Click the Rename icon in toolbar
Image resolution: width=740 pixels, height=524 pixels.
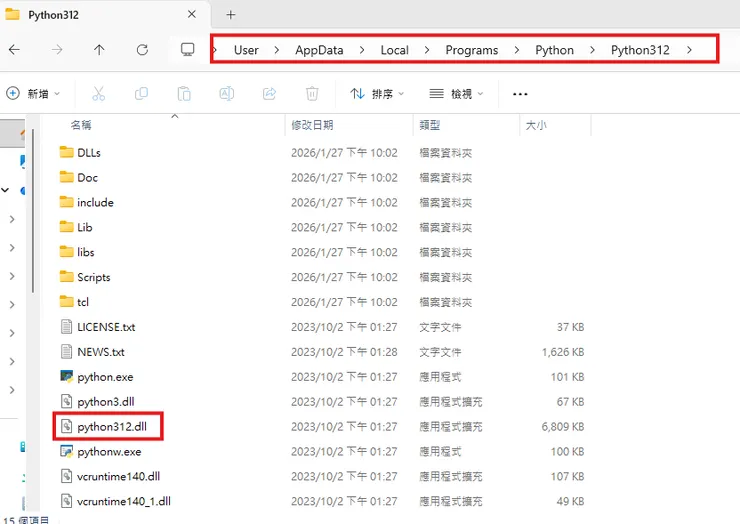click(227, 94)
